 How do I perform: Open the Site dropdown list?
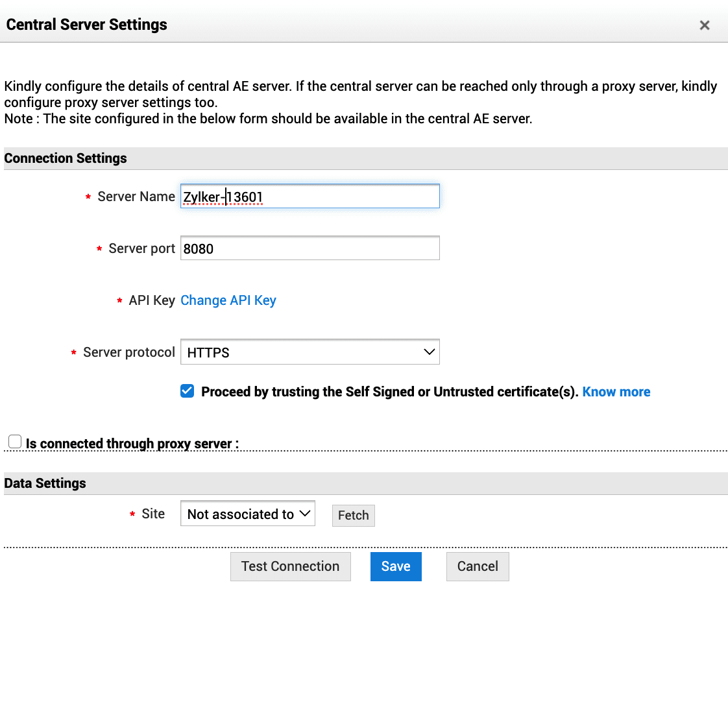tap(247, 514)
